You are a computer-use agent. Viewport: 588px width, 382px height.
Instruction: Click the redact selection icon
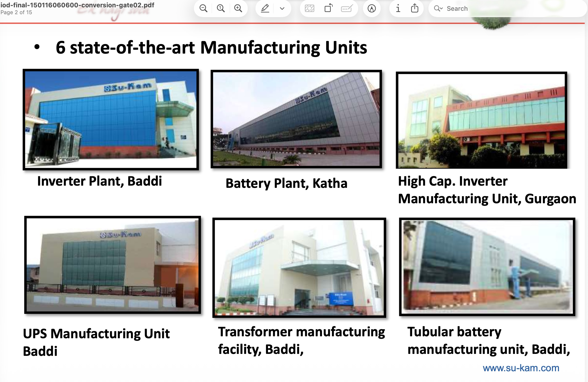coord(309,8)
